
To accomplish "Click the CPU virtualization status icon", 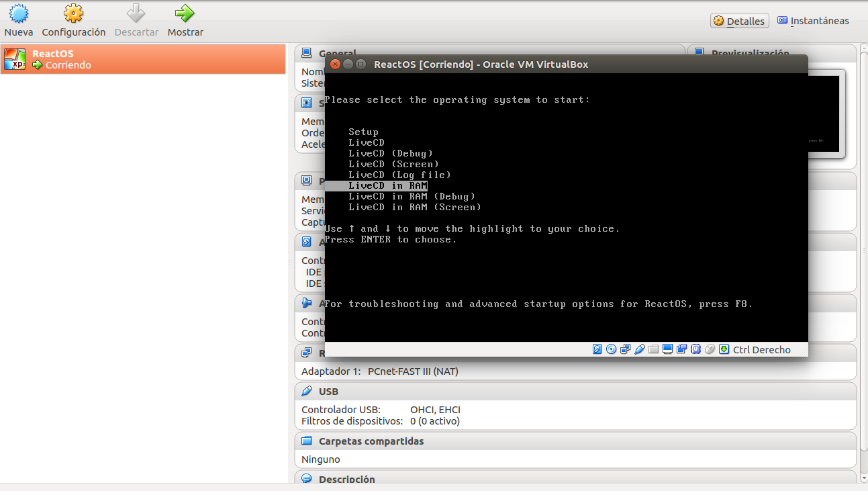I will click(x=695, y=349).
